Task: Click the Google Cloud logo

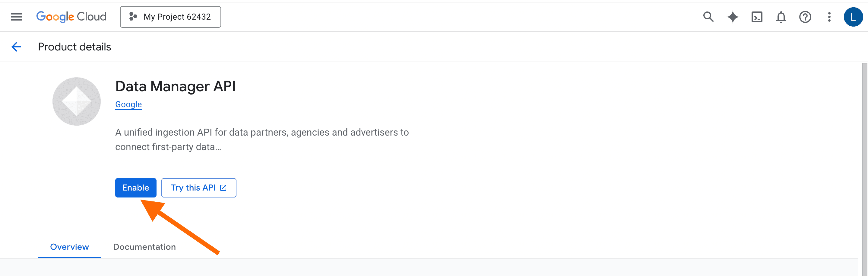Action: pos(71,17)
